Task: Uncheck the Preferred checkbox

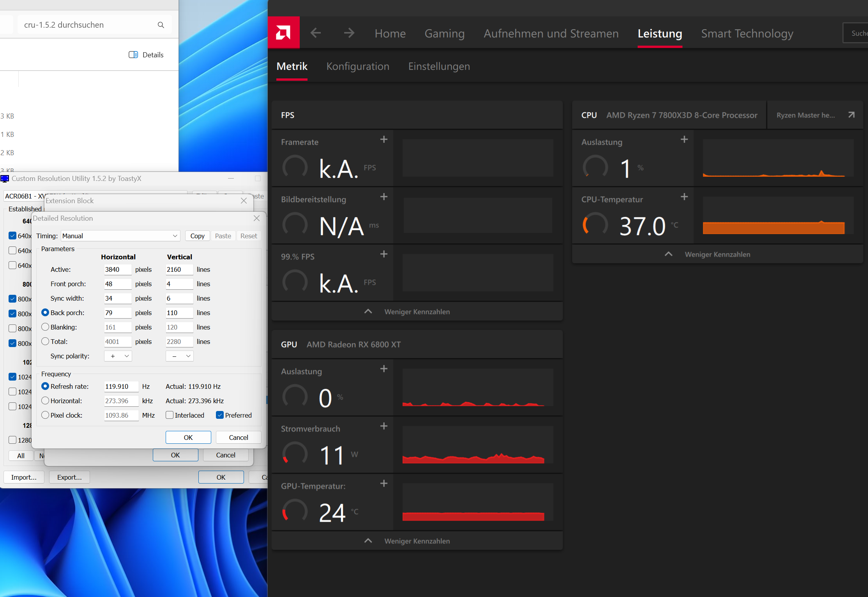Action: 220,415
